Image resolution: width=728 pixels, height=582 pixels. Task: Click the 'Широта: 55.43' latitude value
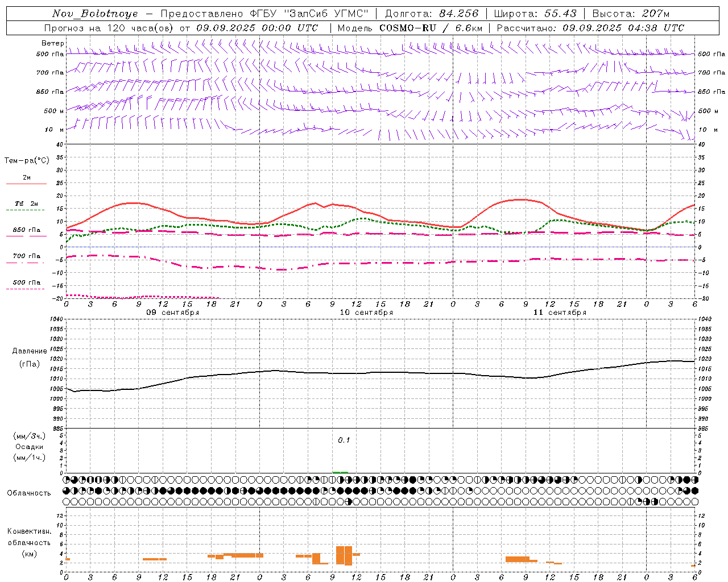pos(535,14)
